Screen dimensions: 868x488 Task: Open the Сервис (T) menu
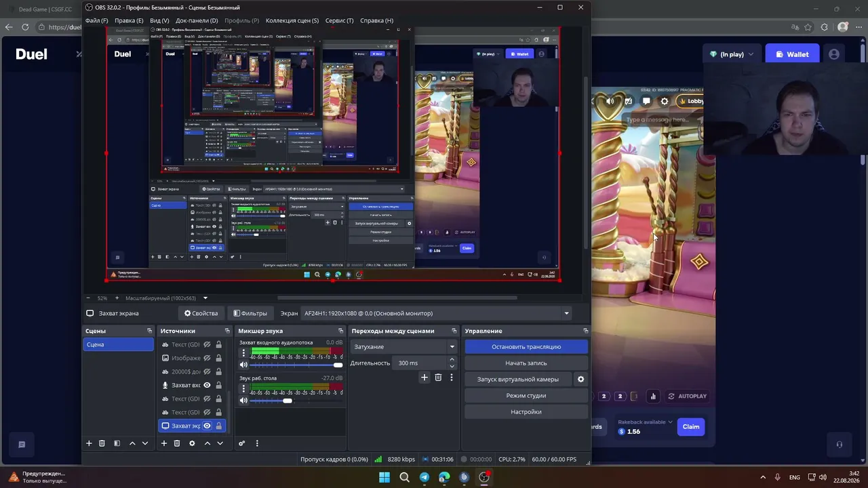339,20
